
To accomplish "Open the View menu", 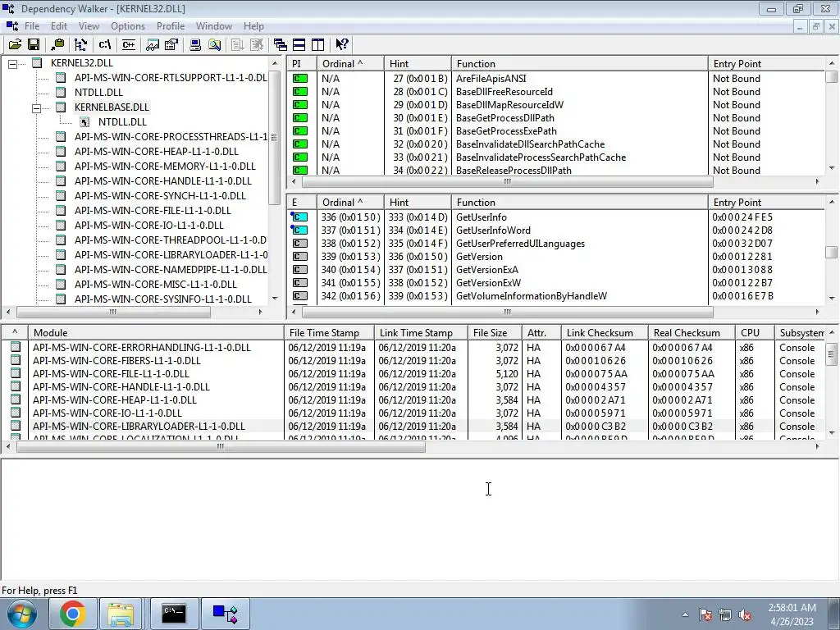I will (89, 25).
